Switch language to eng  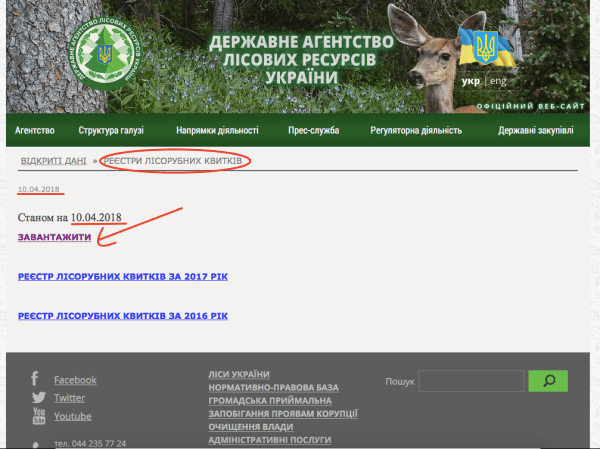497,80
